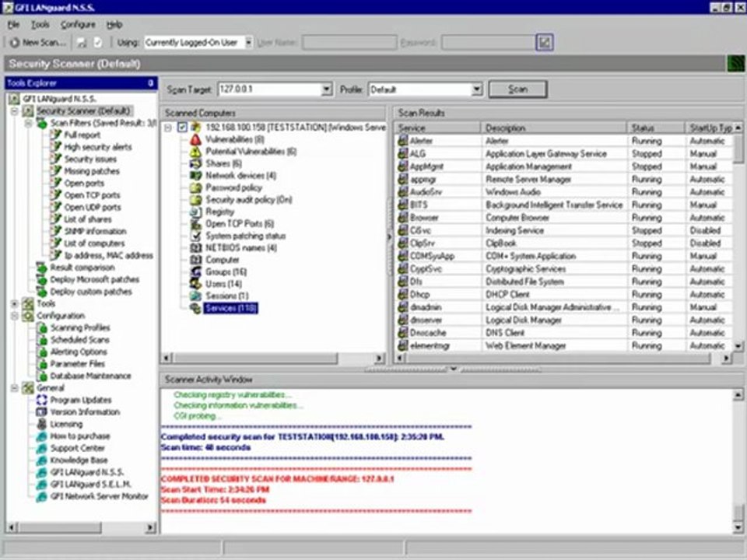Click the Deploy Microsoft patches icon
Image resolution: width=747 pixels, height=560 pixels.
pyautogui.click(x=42, y=279)
